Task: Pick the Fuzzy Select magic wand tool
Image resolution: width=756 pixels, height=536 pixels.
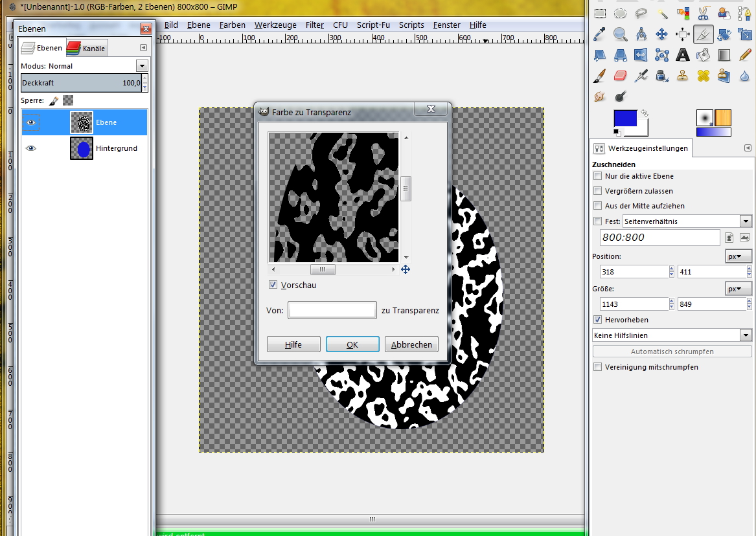Action: 662,14
